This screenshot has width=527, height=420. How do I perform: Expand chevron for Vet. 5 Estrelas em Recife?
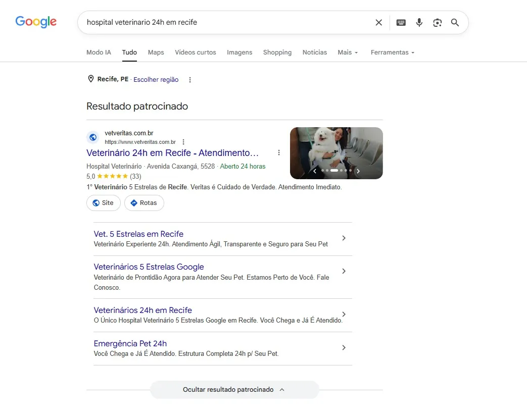pos(344,238)
